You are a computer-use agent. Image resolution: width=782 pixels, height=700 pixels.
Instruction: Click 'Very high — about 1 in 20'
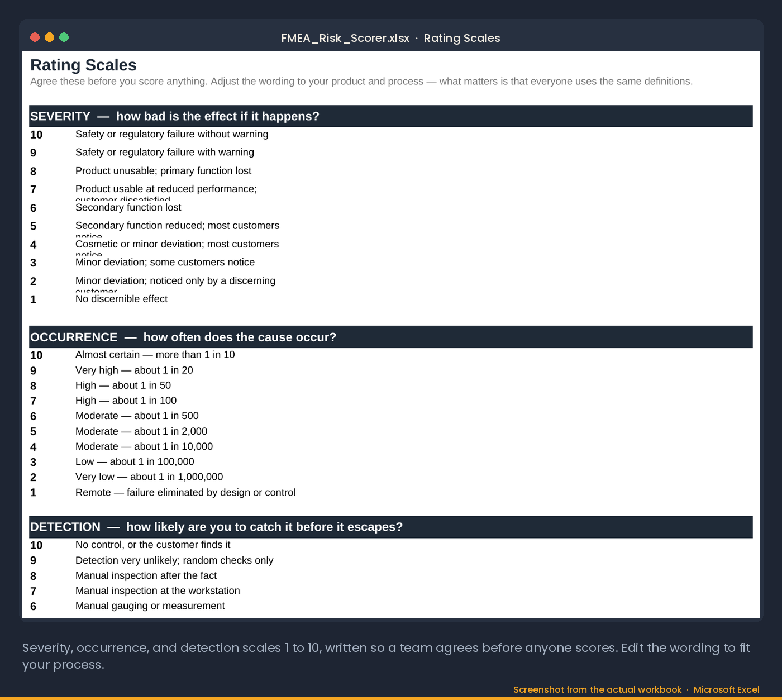pyautogui.click(x=134, y=370)
